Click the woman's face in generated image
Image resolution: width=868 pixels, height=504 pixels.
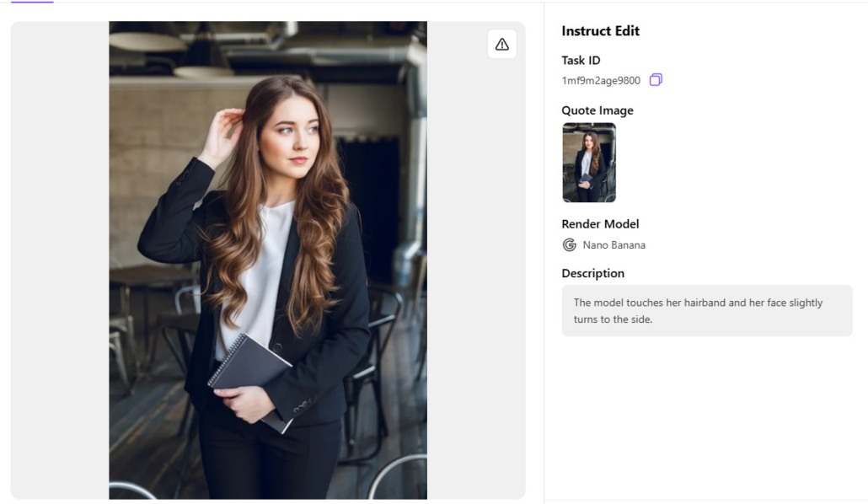pyautogui.click(x=289, y=141)
